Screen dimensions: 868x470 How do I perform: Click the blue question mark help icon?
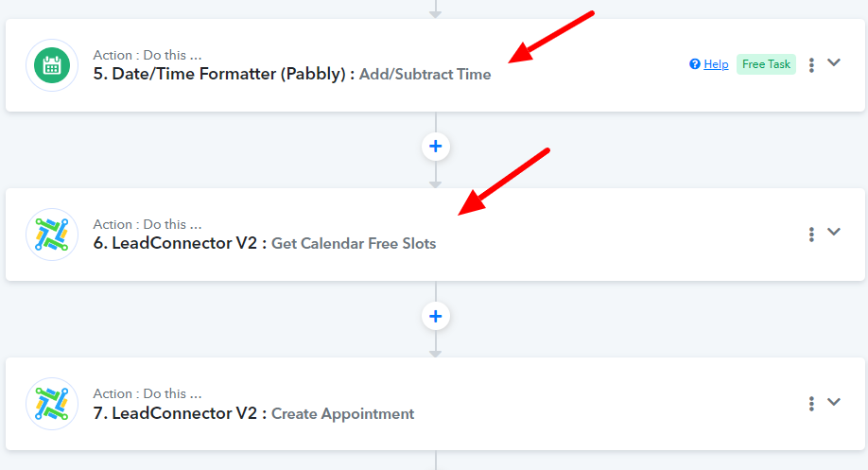(x=695, y=64)
